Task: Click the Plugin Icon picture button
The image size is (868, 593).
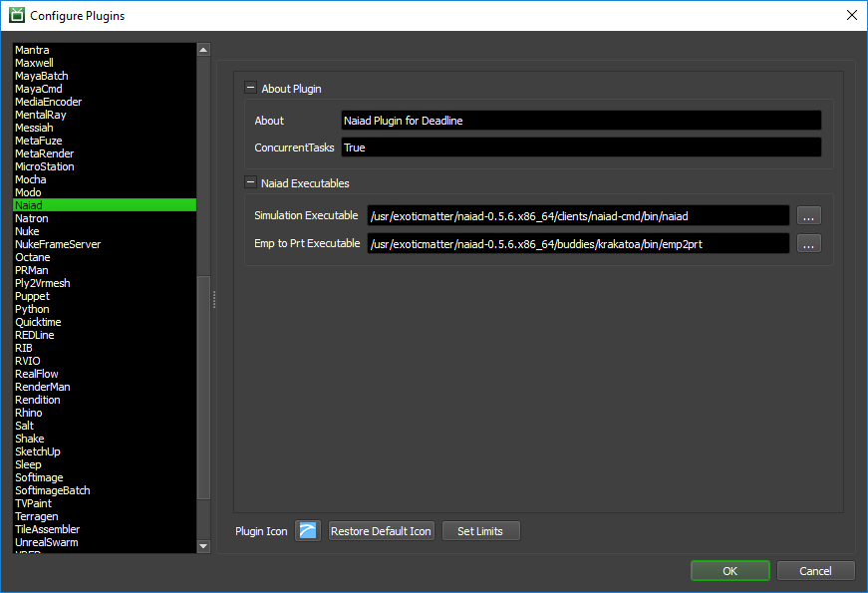Action: pyautogui.click(x=308, y=530)
